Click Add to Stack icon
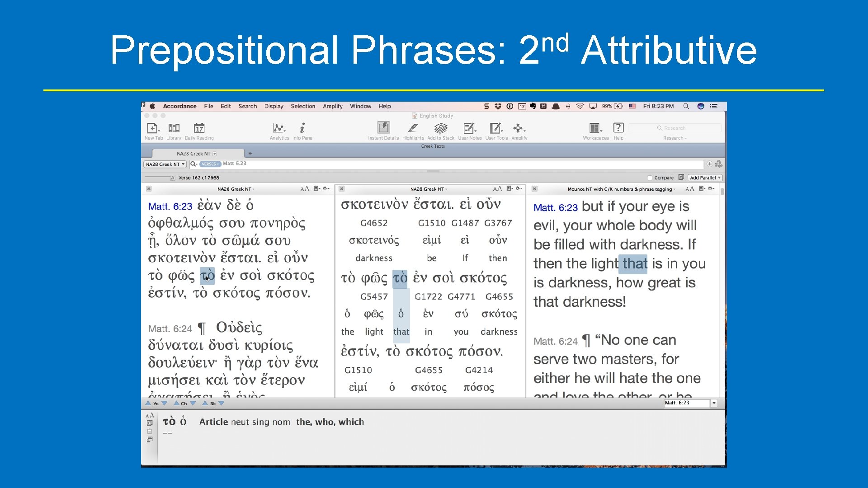The image size is (868, 488). pyautogui.click(x=440, y=129)
